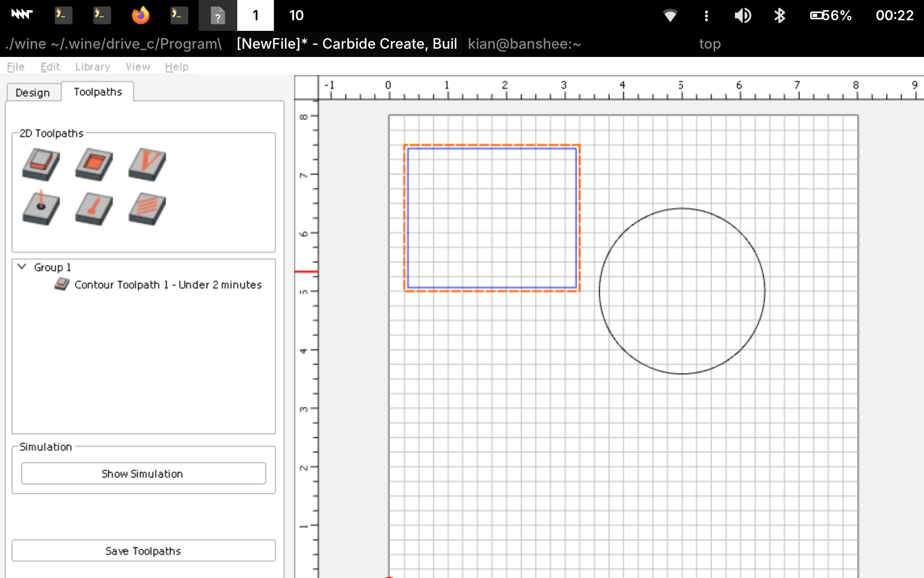Open the View menu
The width and height of the screenshot is (924, 578).
point(137,67)
